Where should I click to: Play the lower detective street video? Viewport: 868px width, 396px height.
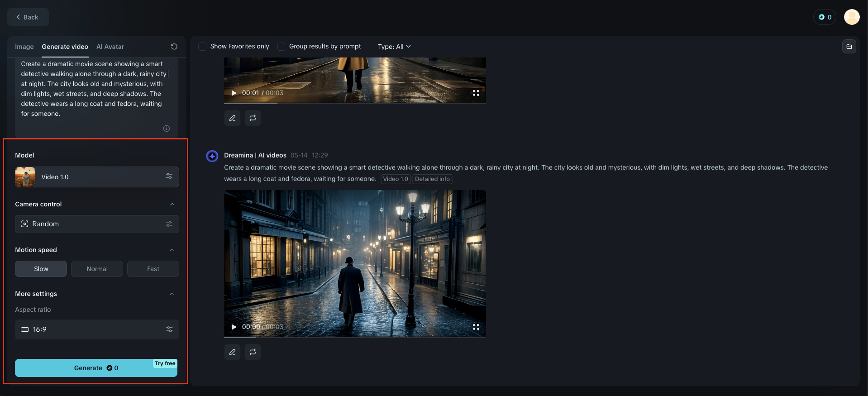click(x=234, y=327)
